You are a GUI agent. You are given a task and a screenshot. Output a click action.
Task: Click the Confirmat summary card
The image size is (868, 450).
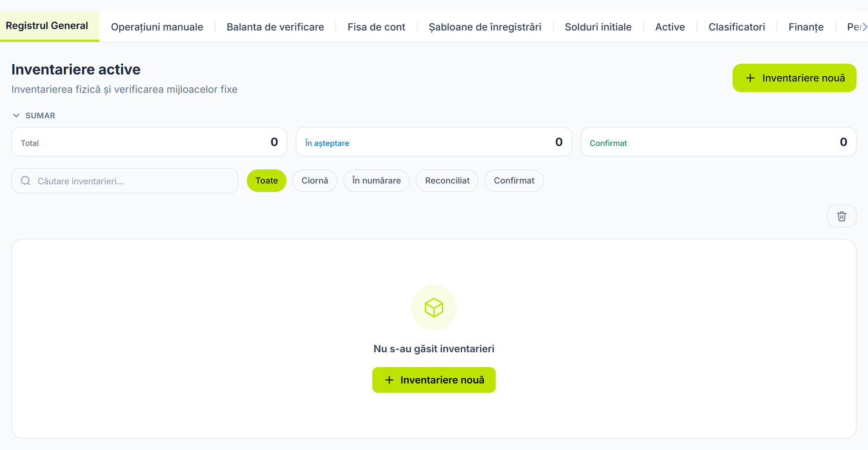tap(719, 142)
